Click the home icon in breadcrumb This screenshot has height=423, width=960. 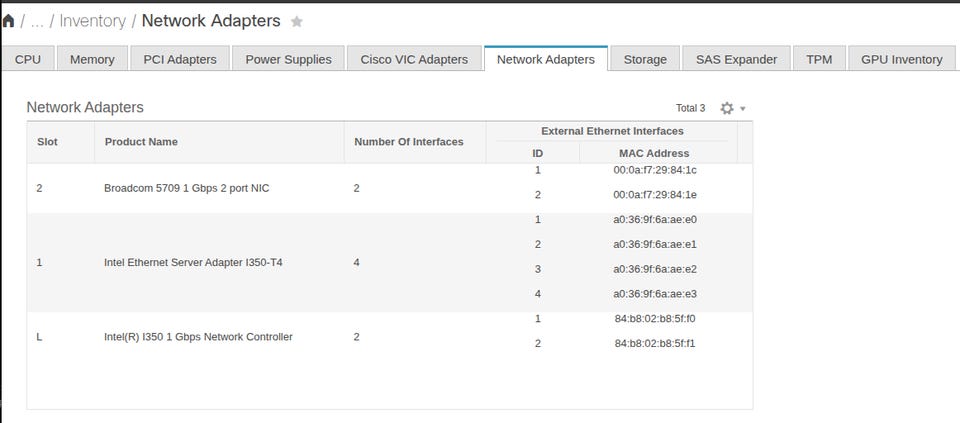[x=8, y=21]
